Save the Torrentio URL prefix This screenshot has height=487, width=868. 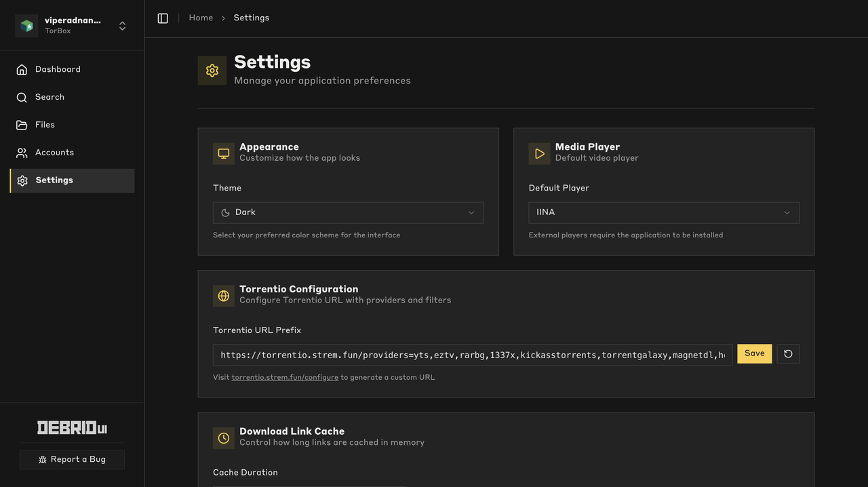click(755, 353)
